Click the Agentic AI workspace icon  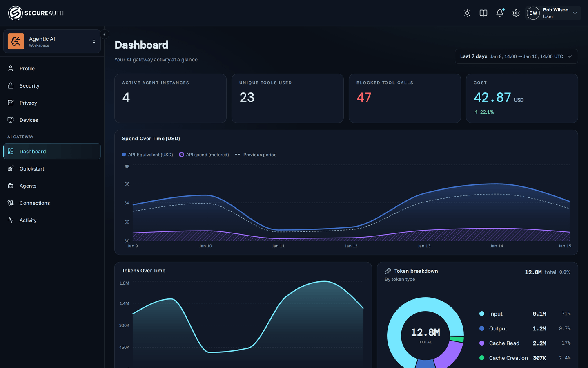(x=16, y=41)
